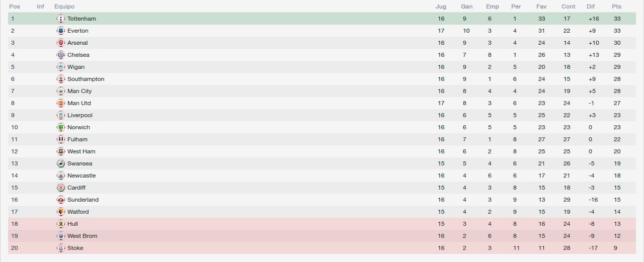Click the Everton club crest icon
This screenshot has width=644, height=262.
61,31
